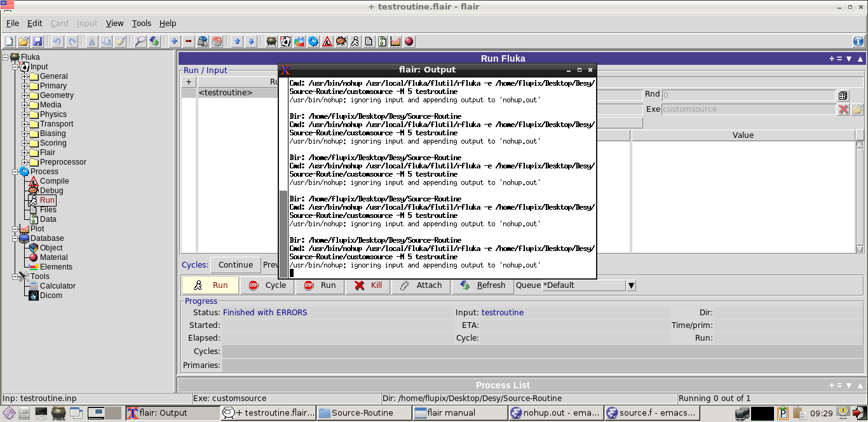This screenshot has height=422, width=868.
Task: Select Dicom under Tools tree
Action: click(x=51, y=296)
